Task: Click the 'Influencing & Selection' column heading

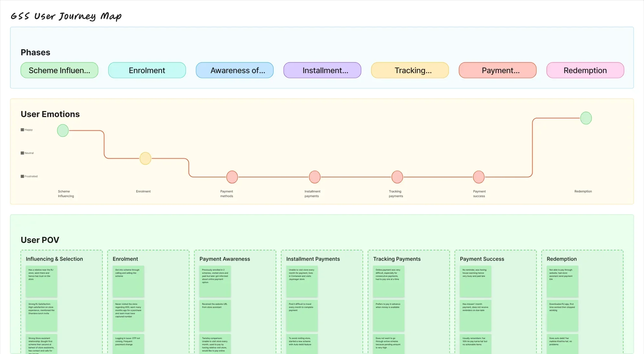Action: (54, 259)
